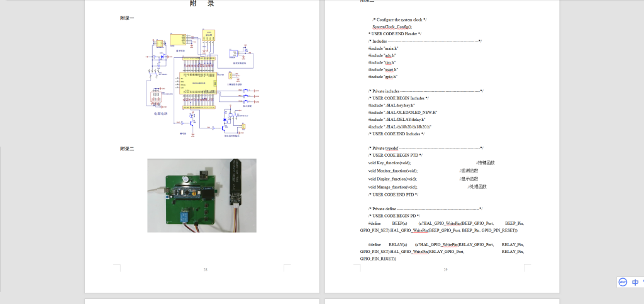Click page number 28 in footer
Screen dimensions: 644x304
tap(205, 269)
